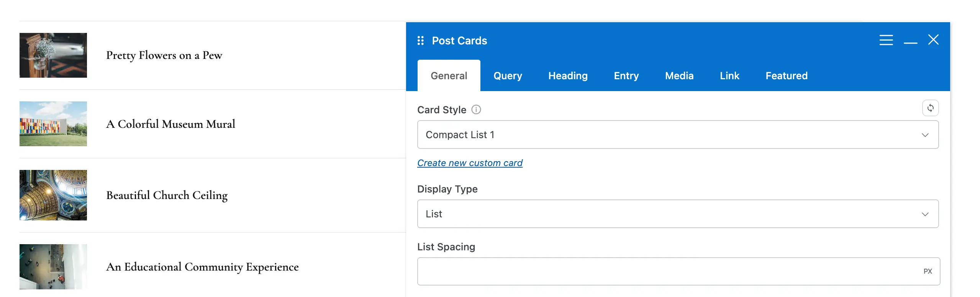The width and height of the screenshot is (980, 297).
Task: Open Pretty Flowers on a Pew thumbnail
Action: tap(53, 55)
